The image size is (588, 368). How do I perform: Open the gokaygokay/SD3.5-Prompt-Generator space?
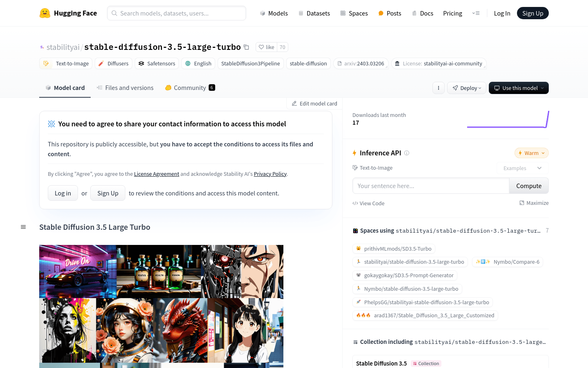(x=405, y=275)
